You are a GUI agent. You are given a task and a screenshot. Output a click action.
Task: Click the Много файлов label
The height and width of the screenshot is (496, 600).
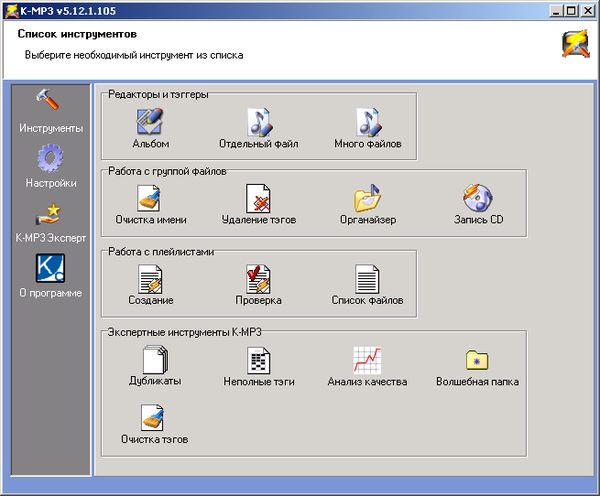pyautogui.click(x=368, y=144)
